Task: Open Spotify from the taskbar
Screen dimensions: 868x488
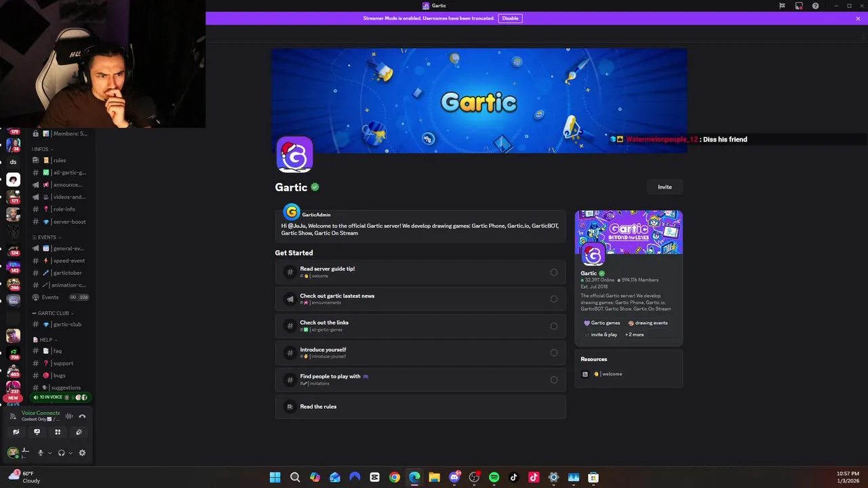Action: [x=494, y=477]
